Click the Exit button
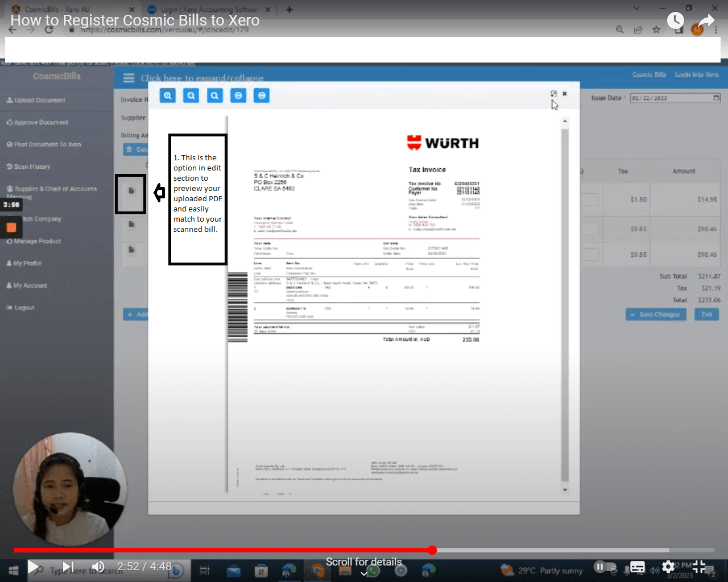This screenshot has height=582, width=728. 706,314
